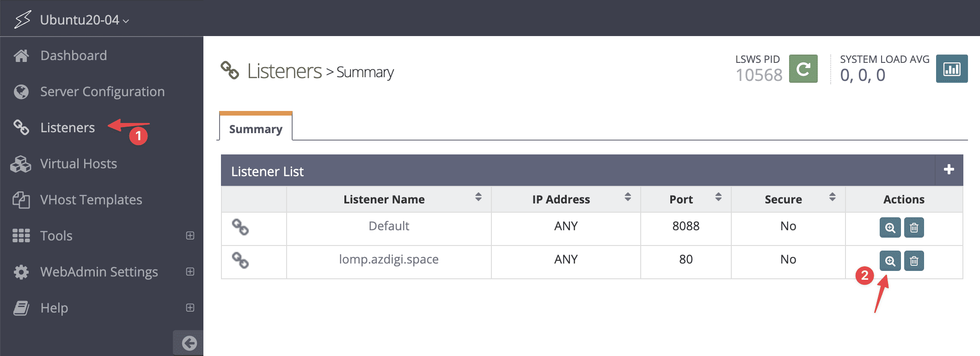Switch to the Summary tab

256,129
